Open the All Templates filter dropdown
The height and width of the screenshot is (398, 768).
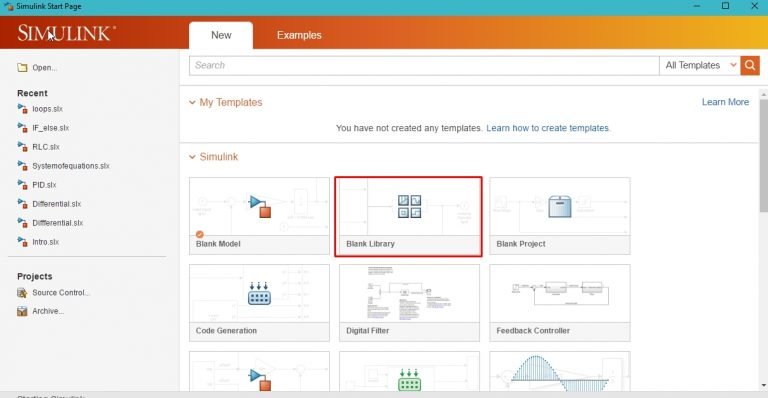(699, 66)
